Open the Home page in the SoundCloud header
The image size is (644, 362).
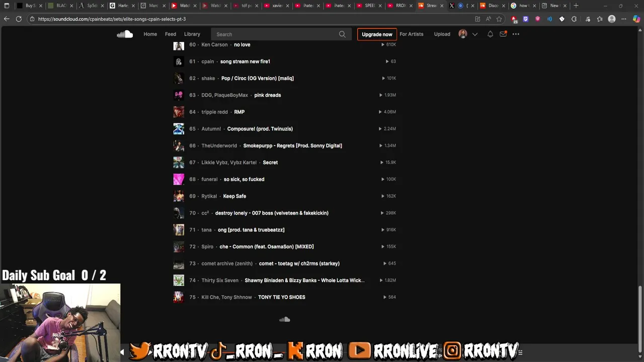click(x=150, y=34)
